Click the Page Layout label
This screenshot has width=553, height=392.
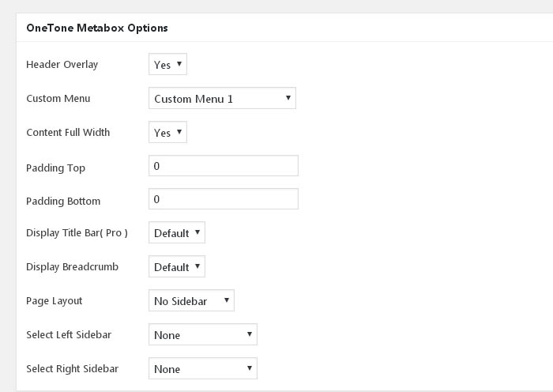(x=55, y=301)
